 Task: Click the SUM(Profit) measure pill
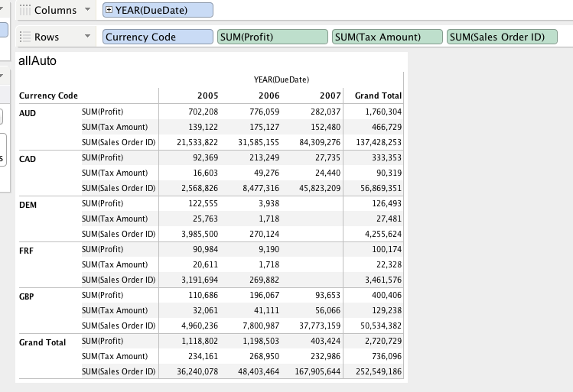point(271,37)
